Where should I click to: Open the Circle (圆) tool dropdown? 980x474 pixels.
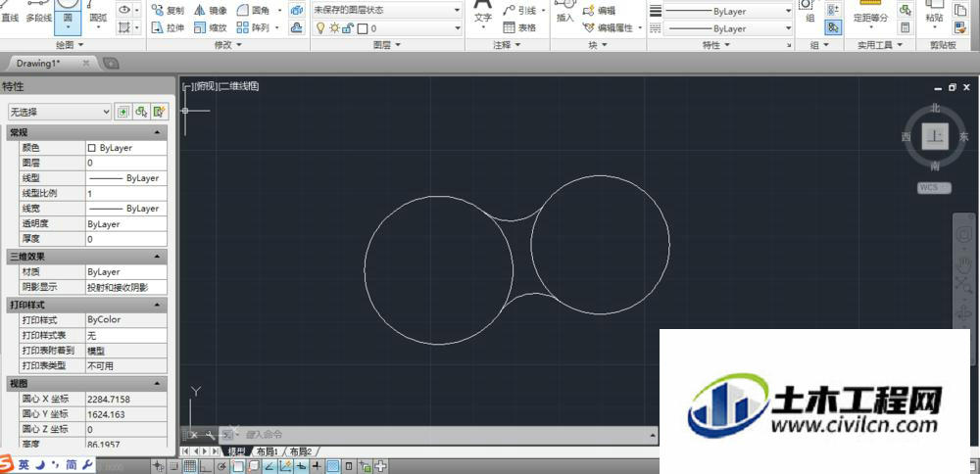(x=68, y=26)
